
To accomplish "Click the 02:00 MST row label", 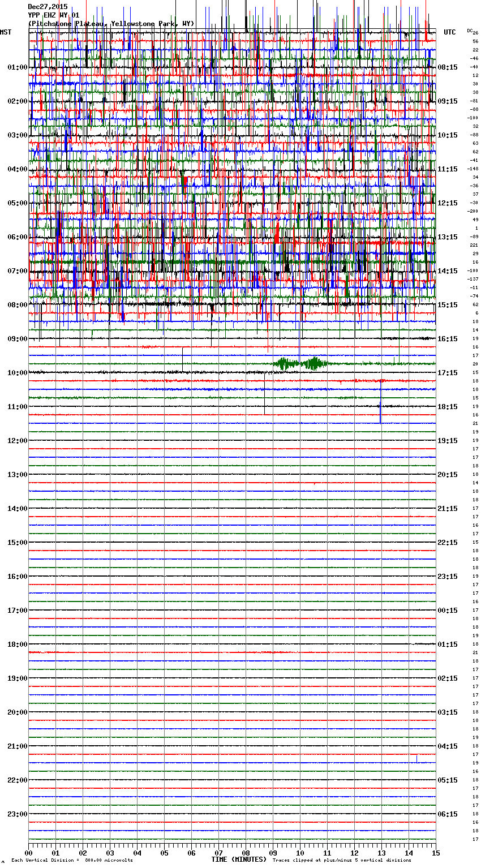I will point(17,101).
